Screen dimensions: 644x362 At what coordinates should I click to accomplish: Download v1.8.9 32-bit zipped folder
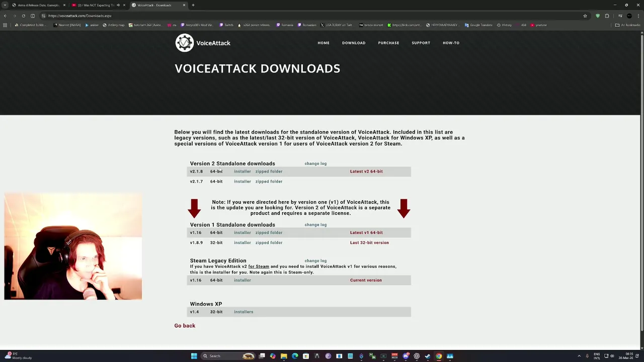click(269, 243)
